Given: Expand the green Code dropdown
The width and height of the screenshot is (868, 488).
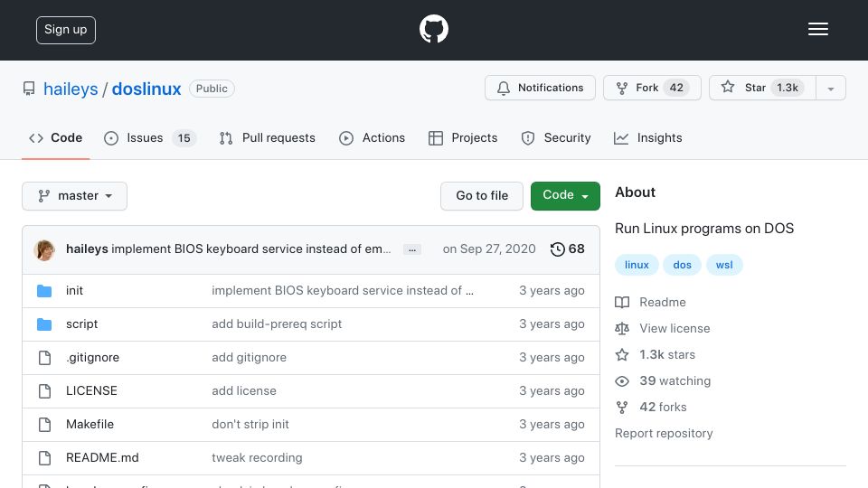Looking at the screenshot, I should click(565, 196).
